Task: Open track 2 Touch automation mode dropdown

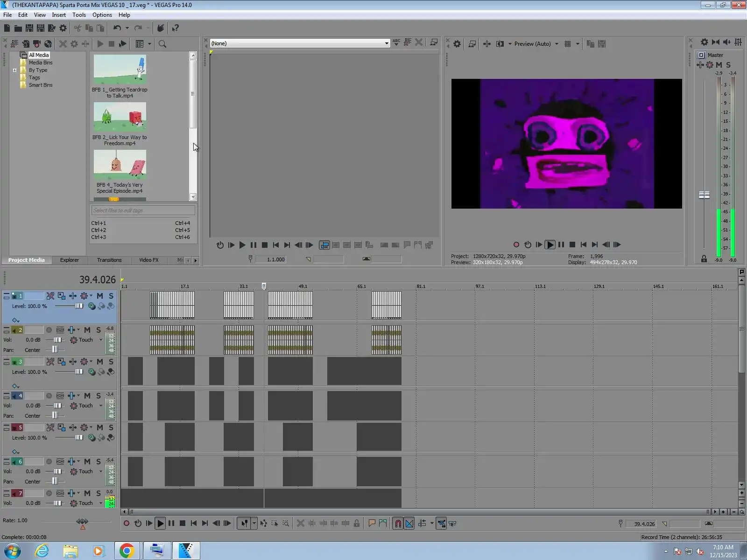Action: click(x=101, y=340)
